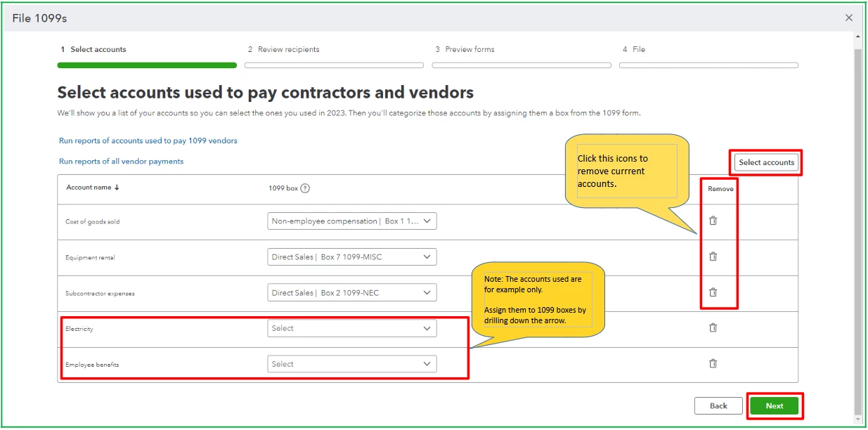Viewport: 868px width, 430px height.
Task: Open report of accounts paying 1099 vendors
Action: [148, 141]
